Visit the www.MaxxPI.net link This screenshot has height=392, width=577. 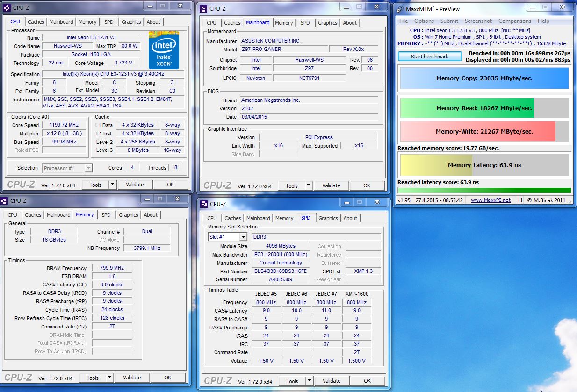[490, 200]
